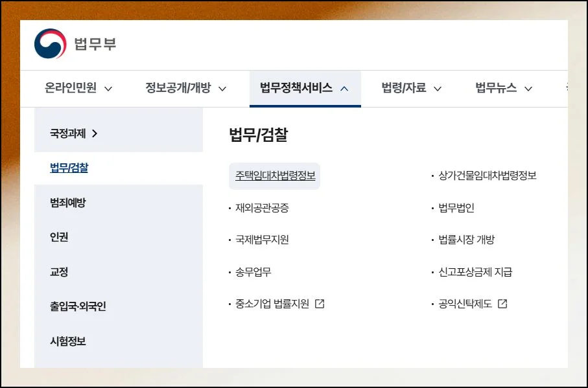Select 시험정보 in the sidebar
Image resolution: width=588 pixels, height=388 pixels.
click(67, 341)
